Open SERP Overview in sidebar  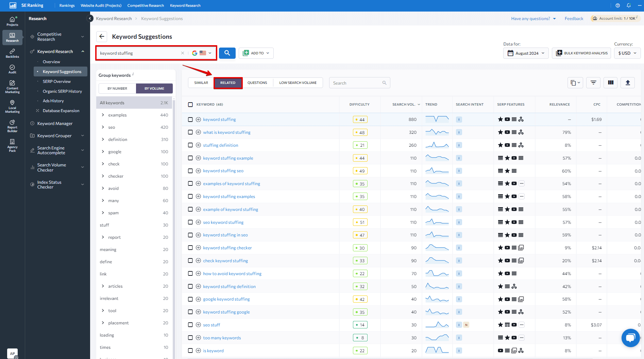point(57,82)
